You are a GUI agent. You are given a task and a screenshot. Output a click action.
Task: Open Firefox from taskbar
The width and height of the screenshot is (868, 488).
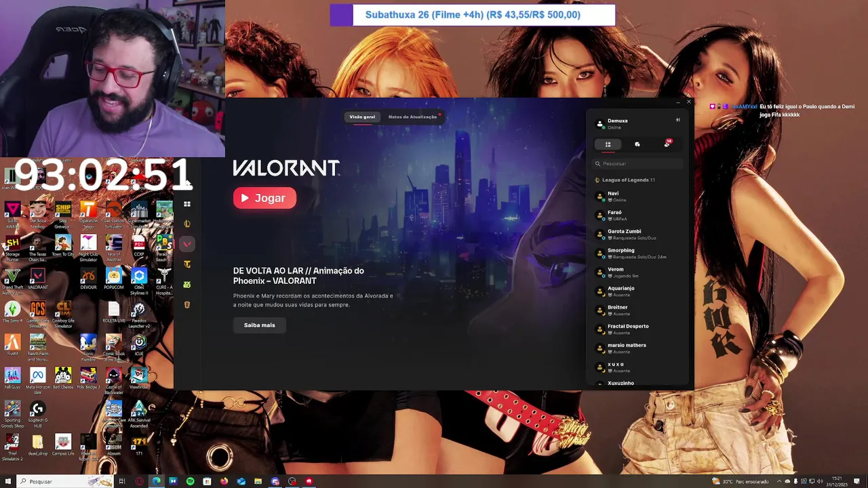(224, 481)
